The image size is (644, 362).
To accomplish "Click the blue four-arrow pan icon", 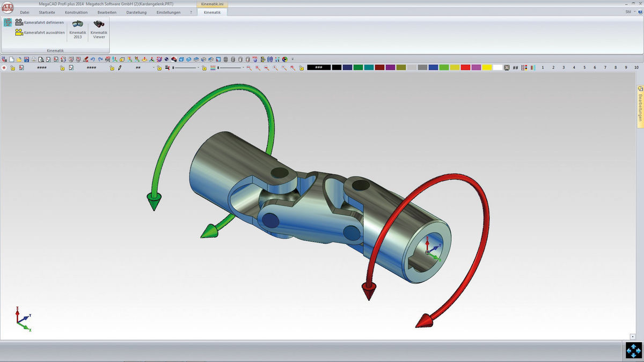I will pos(634,350).
